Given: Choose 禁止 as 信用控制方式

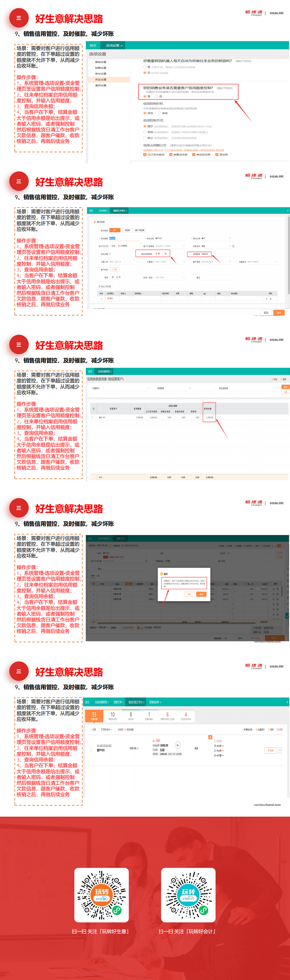Looking at the screenshot, I should point(145,138).
